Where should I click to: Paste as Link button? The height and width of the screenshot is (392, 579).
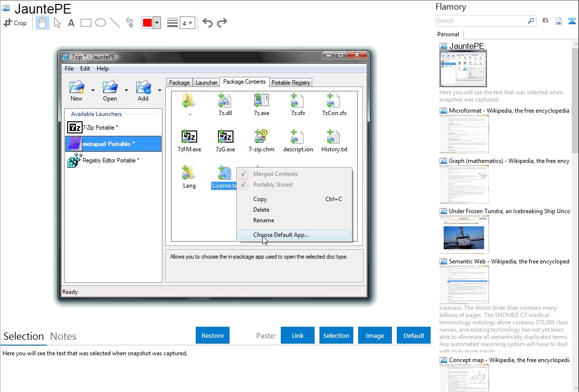pyautogui.click(x=298, y=335)
